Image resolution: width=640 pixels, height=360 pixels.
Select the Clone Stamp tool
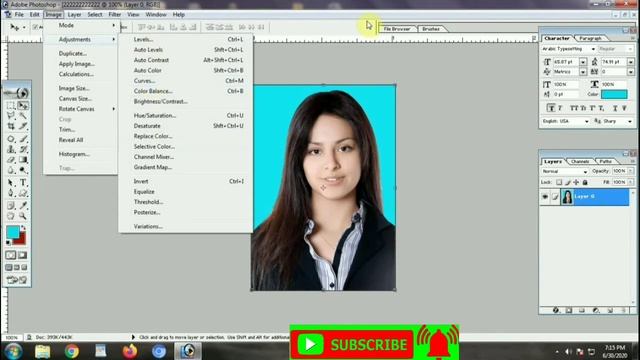pos(11,149)
